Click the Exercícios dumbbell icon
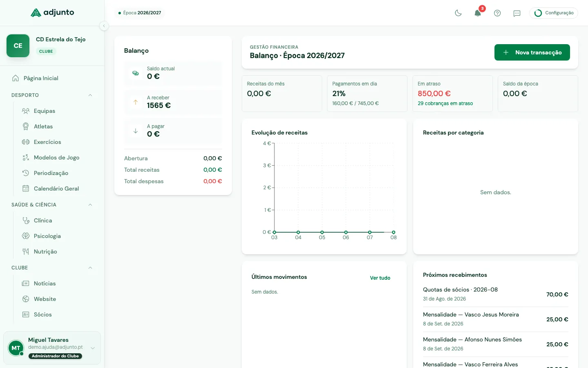This screenshot has width=588, height=368. [26, 142]
